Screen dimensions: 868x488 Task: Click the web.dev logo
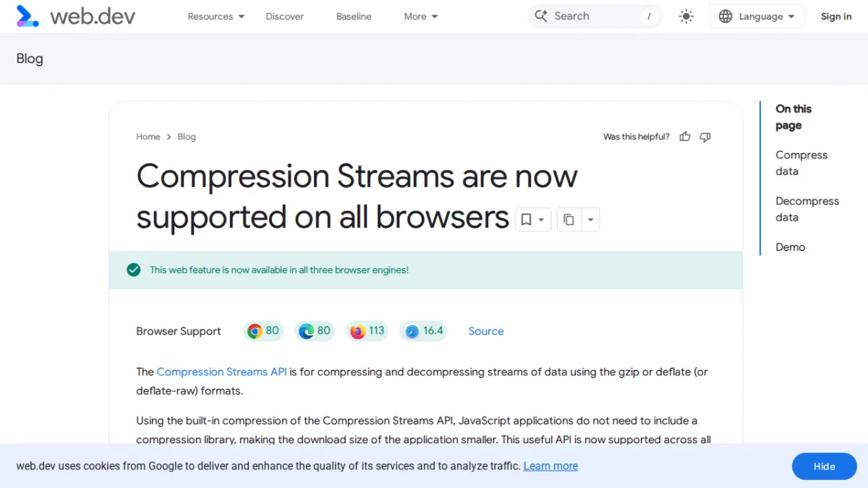coord(76,16)
